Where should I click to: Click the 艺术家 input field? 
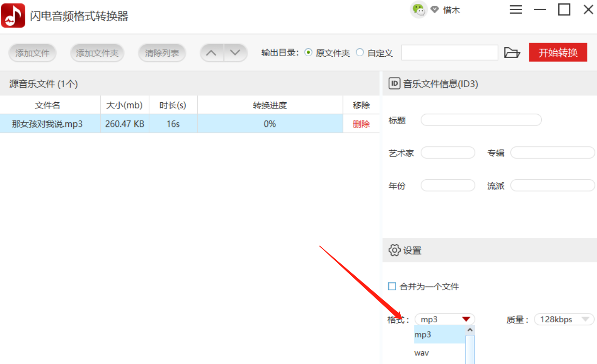448,153
